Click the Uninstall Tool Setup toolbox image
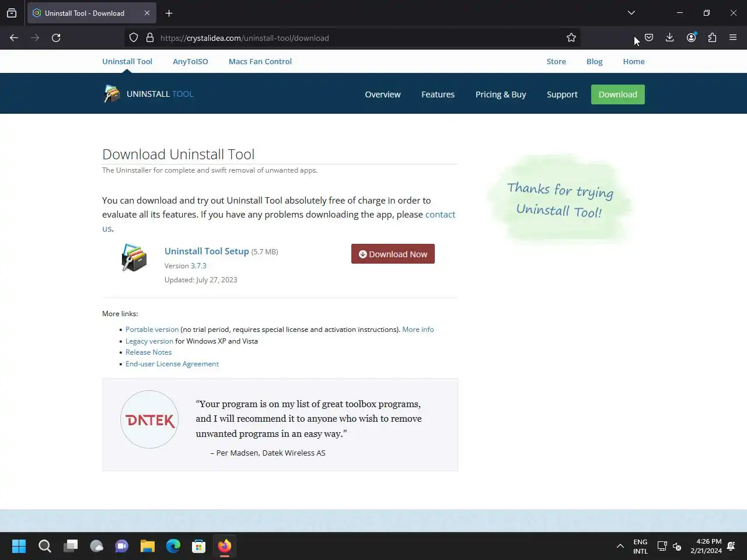 pyautogui.click(x=134, y=258)
